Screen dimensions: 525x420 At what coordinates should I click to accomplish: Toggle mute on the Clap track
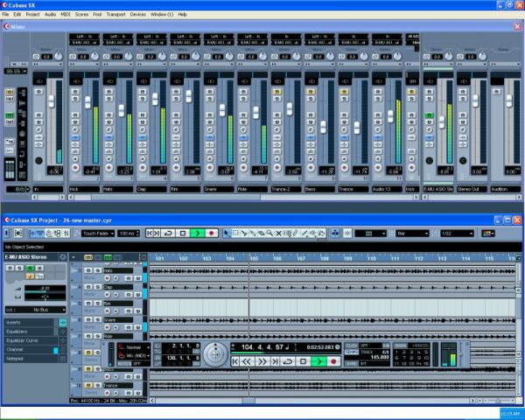[88, 287]
